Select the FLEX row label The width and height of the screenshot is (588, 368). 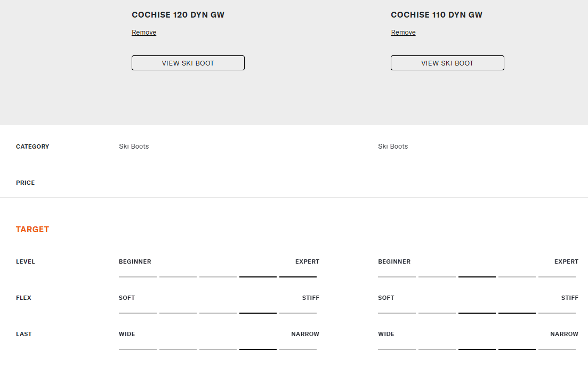tap(23, 298)
